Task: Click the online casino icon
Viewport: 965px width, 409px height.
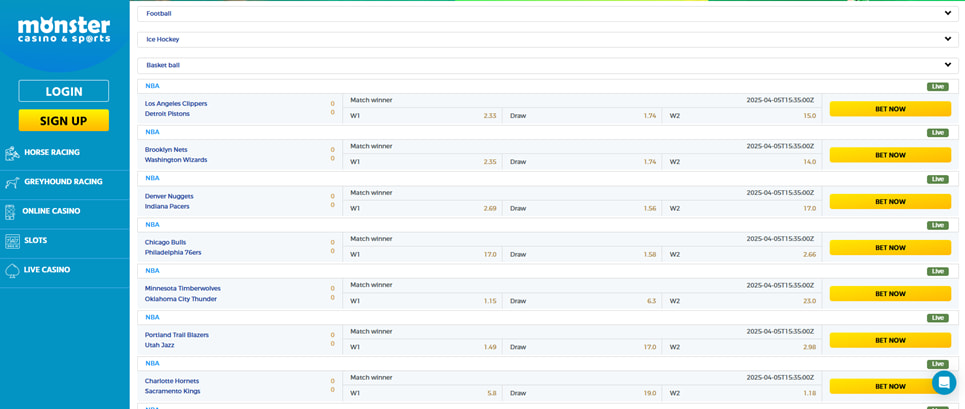Action: [11, 212]
